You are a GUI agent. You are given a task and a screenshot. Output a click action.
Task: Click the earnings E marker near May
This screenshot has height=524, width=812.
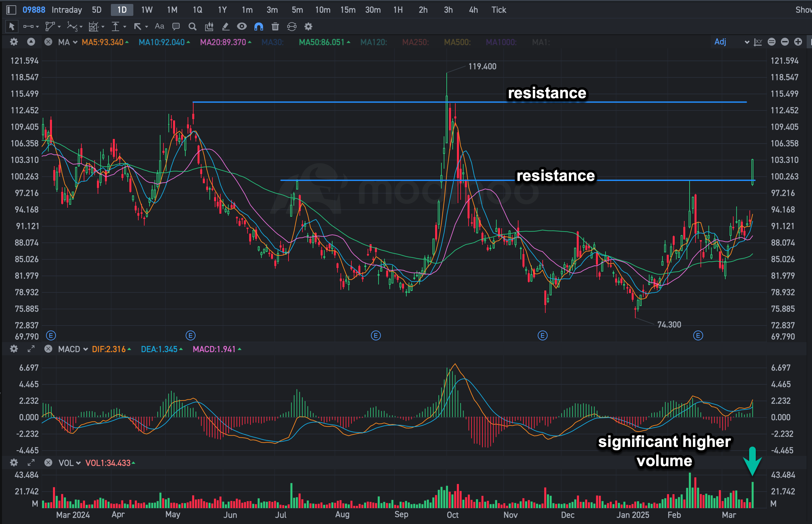190,336
